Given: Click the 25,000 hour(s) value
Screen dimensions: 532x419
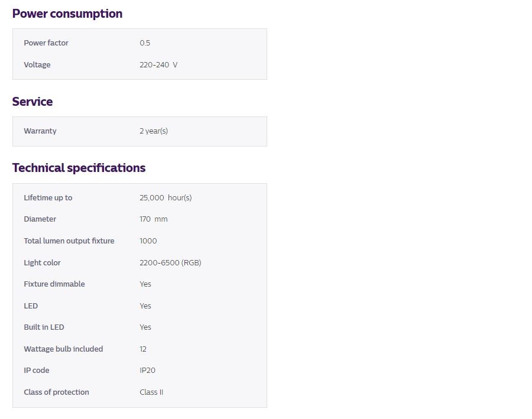Looking at the screenshot, I should point(166,198).
